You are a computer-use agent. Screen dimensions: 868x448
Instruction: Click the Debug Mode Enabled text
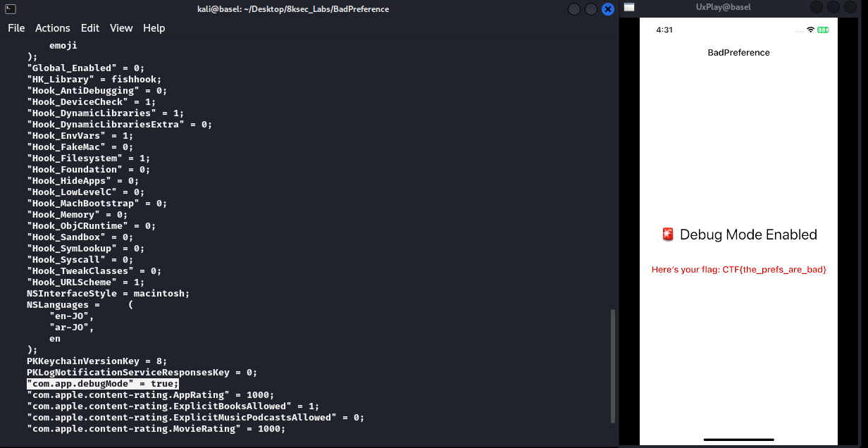748,235
